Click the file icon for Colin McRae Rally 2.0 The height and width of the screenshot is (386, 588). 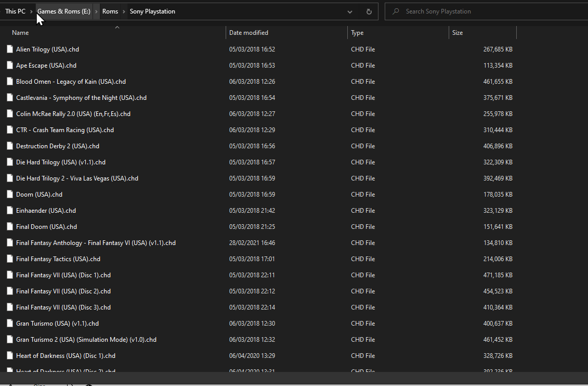[10, 113]
